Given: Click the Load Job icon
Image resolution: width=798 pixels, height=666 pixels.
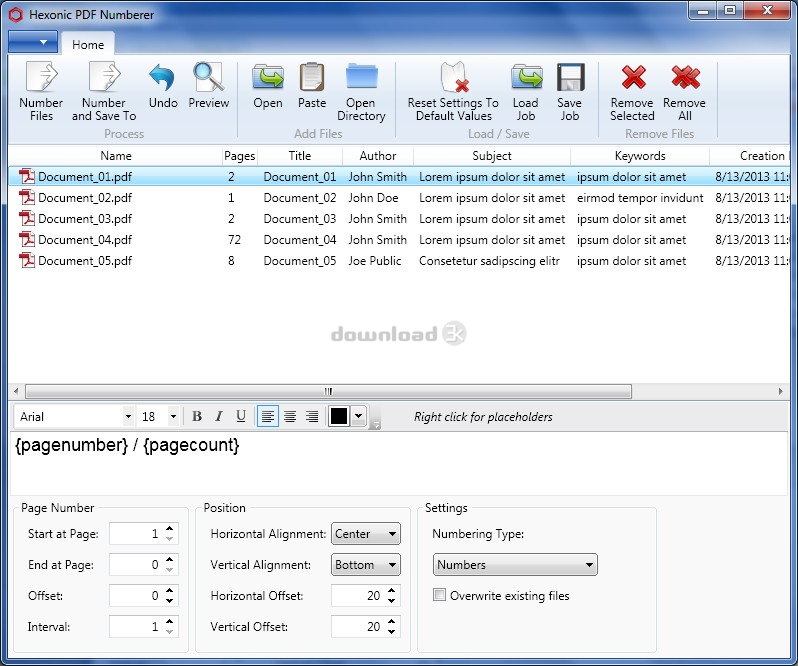Looking at the screenshot, I should click(526, 77).
